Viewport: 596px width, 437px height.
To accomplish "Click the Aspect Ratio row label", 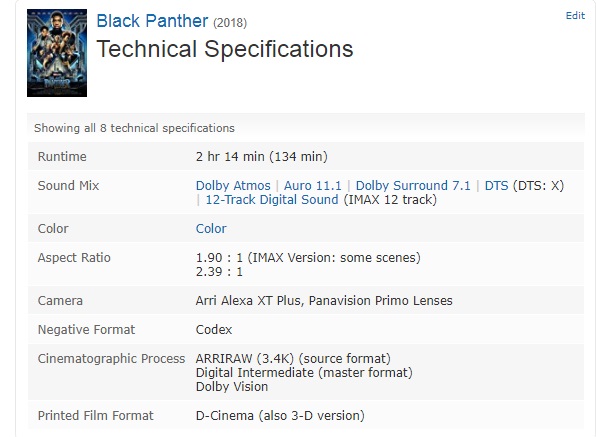I will [74, 258].
